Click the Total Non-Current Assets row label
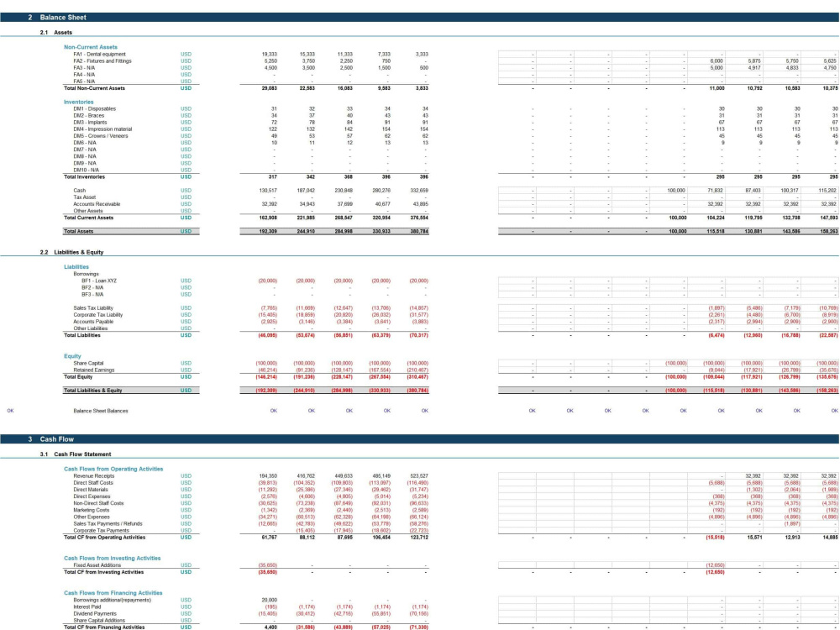The width and height of the screenshot is (840, 630). point(94,88)
